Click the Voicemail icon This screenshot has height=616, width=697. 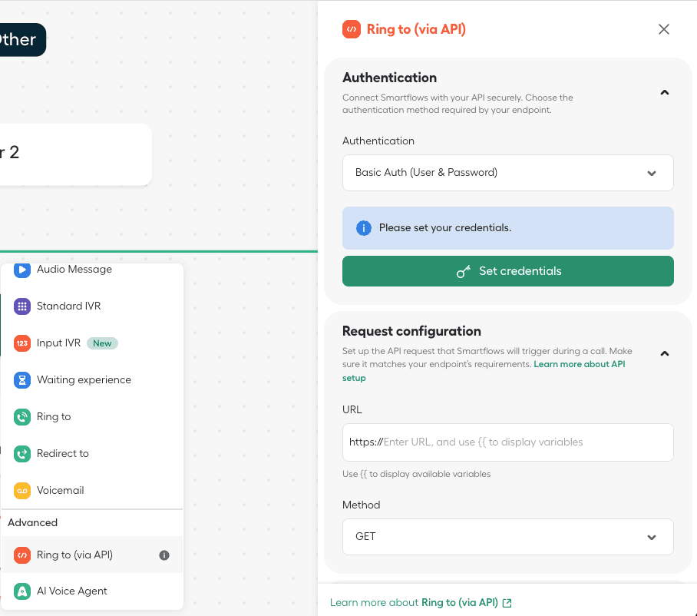(22, 491)
